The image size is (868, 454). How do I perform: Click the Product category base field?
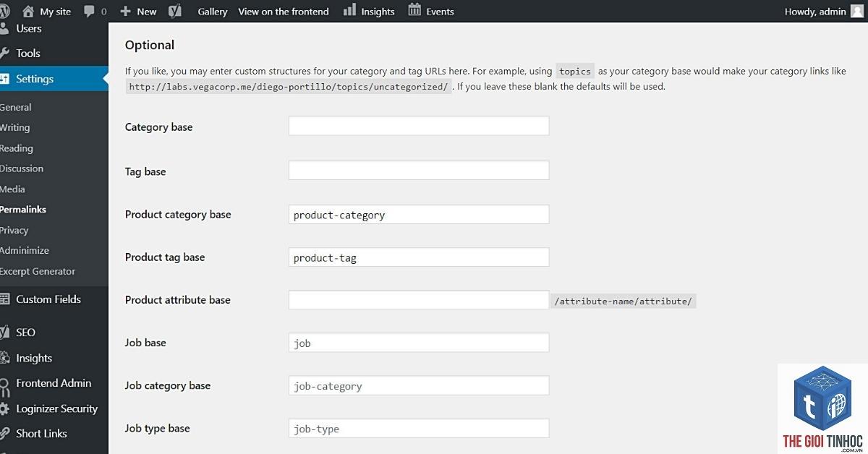(419, 215)
